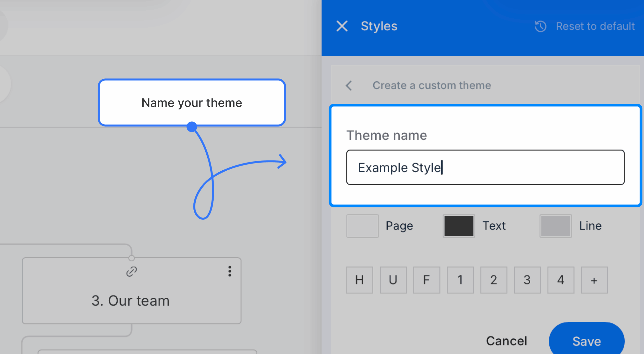Click the Text label beside dark swatch

click(x=494, y=226)
